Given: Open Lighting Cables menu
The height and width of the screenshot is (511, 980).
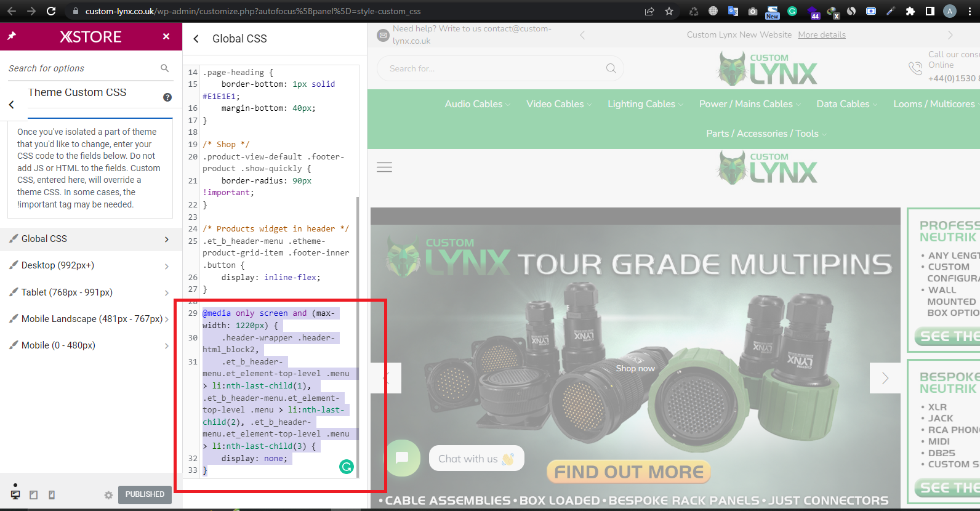Looking at the screenshot, I should point(645,104).
